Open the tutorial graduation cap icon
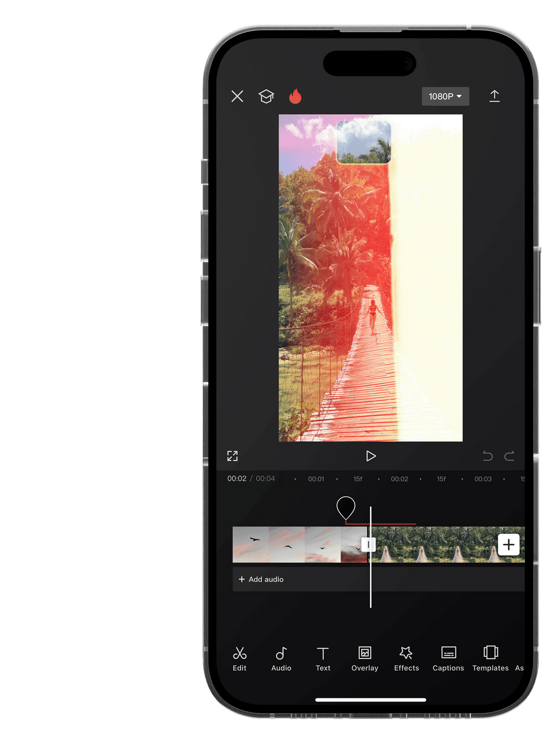The height and width of the screenshot is (743, 560). 266,97
